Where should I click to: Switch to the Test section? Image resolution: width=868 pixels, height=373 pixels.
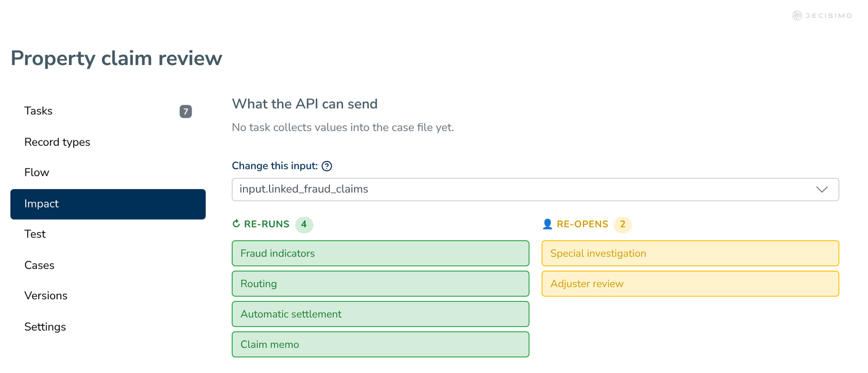(x=108, y=234)
